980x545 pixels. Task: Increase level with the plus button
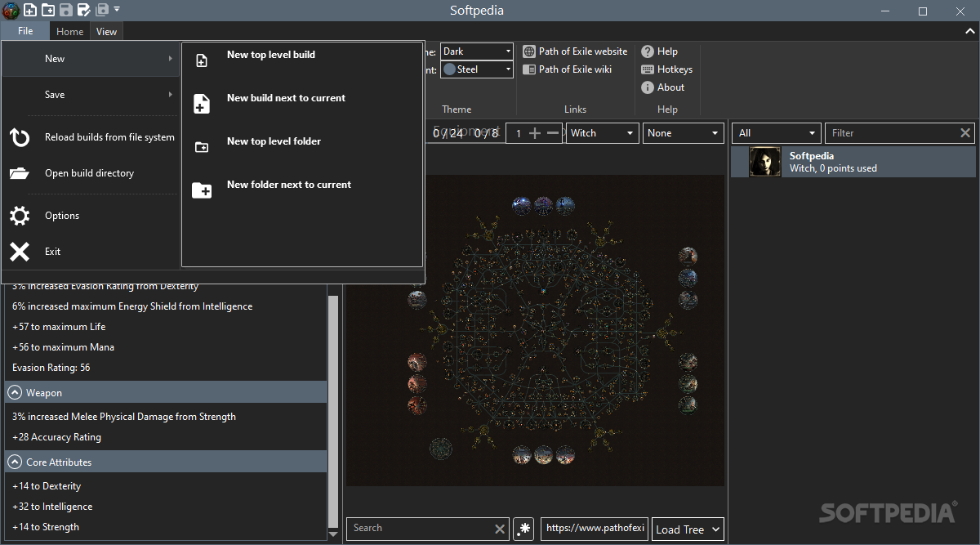pyautogui.click(x=535, y=133)
